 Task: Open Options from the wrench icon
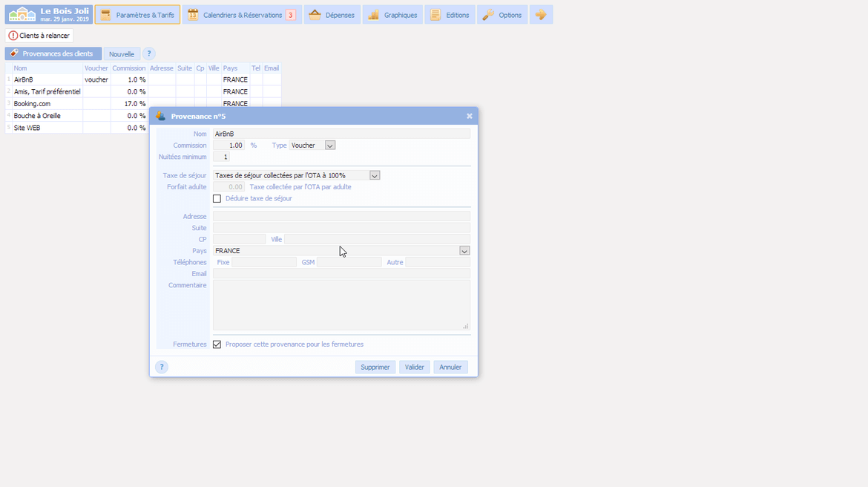tap(488, 15)
